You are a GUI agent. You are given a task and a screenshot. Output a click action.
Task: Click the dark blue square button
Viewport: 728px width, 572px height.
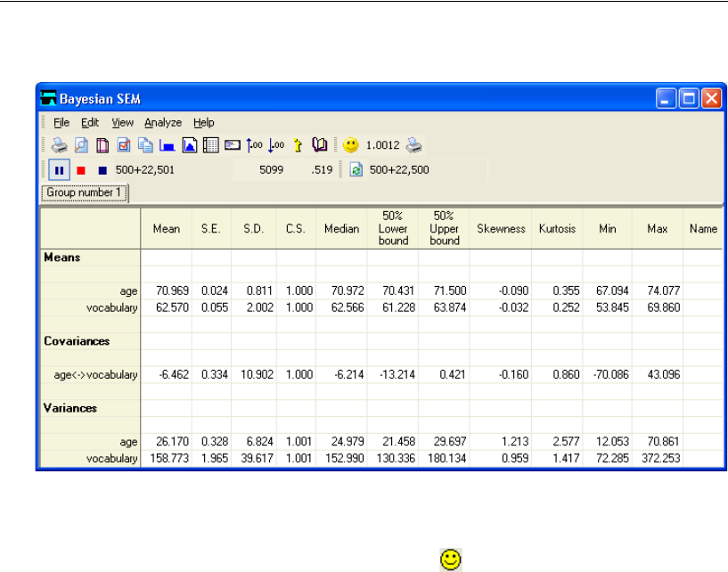click(102, 169)
